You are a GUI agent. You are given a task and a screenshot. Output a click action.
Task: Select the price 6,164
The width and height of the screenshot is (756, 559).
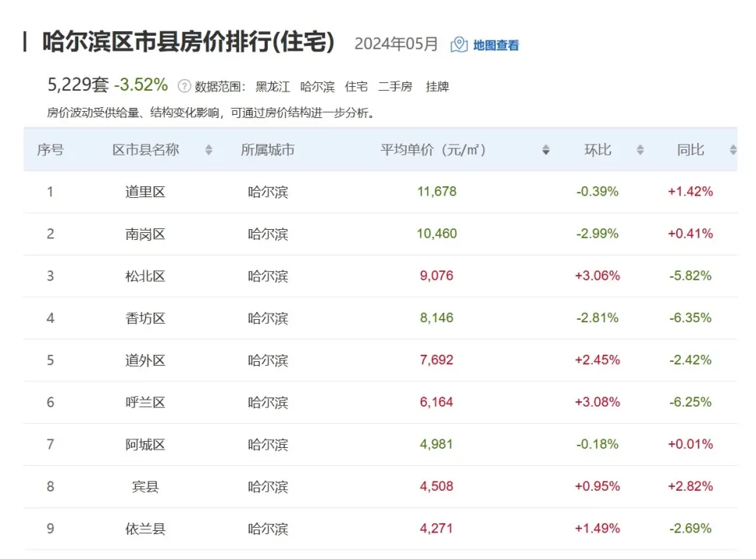pos(437,401)
